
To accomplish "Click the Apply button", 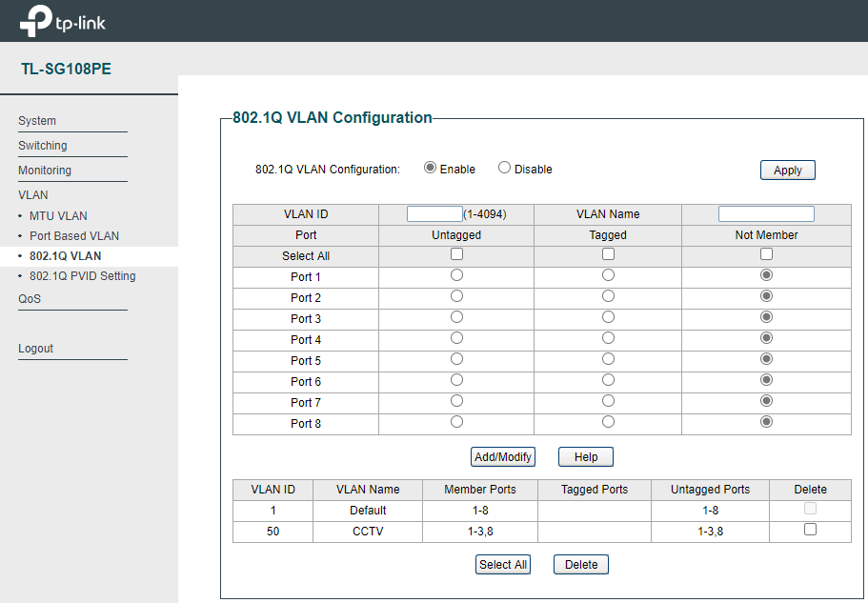I will pos(788,171).
